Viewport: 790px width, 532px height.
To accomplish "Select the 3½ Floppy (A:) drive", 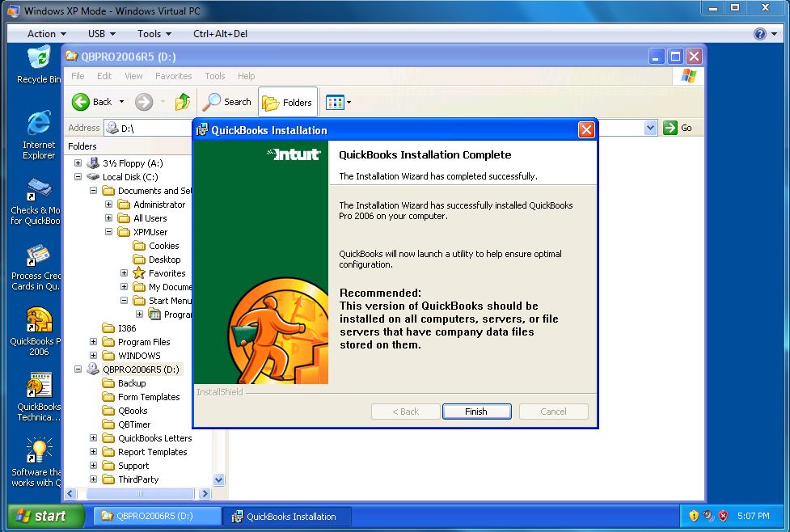I will [x=125, y=163].
